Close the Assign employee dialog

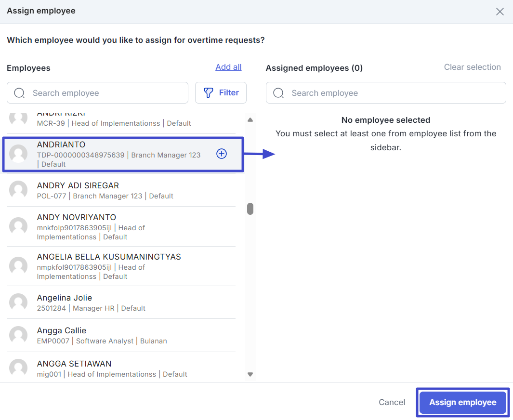tap(500, 12)
